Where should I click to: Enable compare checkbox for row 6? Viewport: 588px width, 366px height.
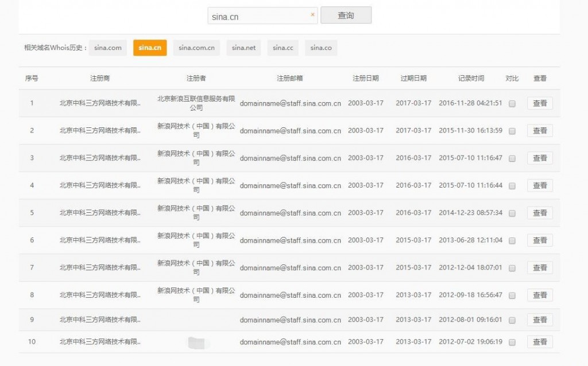point(512,240)
